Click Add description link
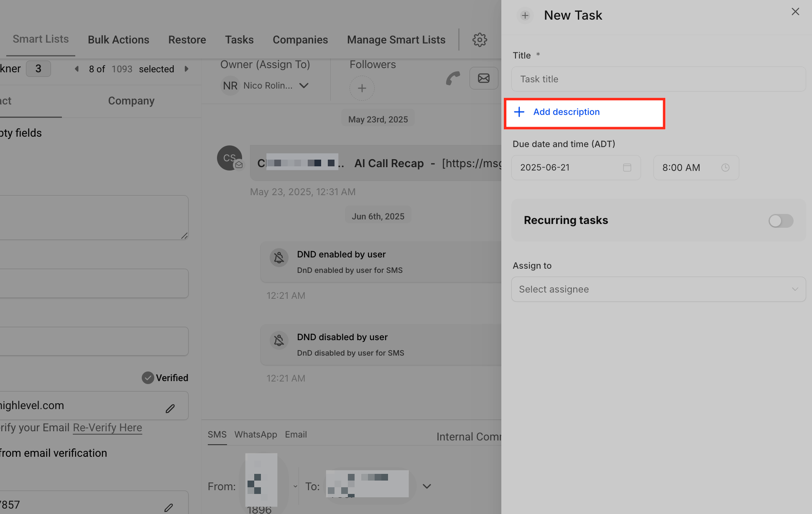Viewport: 812px width, 514px height. point(566,112)
